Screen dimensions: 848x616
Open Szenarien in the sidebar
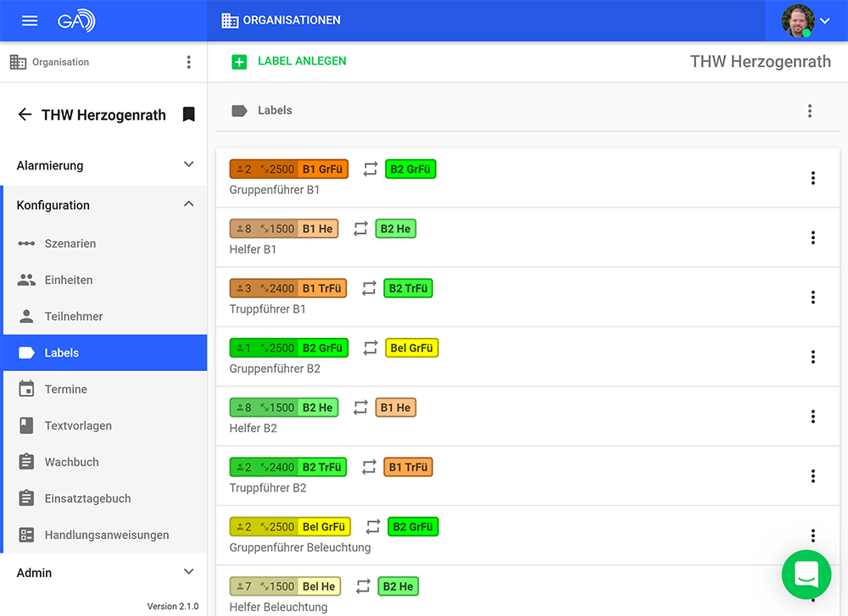[70, 243]
